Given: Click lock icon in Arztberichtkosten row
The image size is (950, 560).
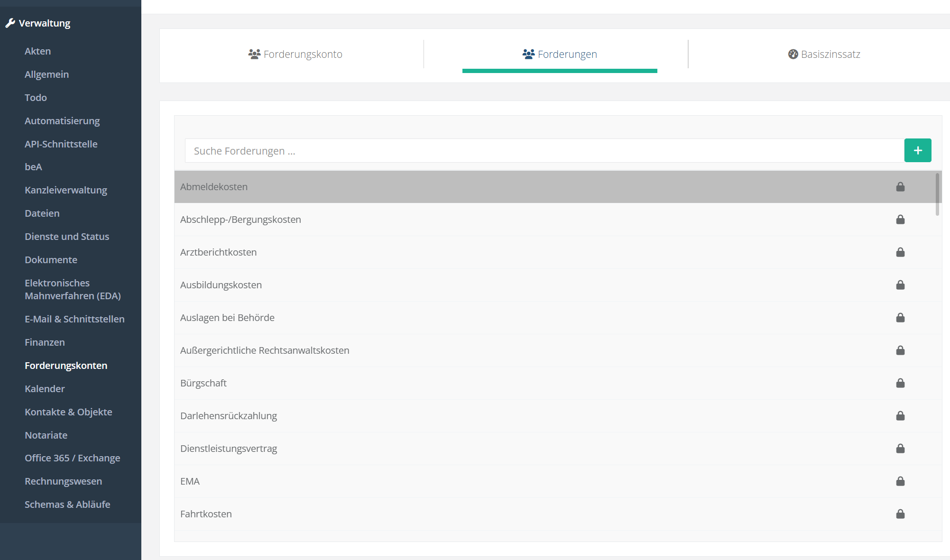Looking at the screenshot, I should tap(900, 252).
